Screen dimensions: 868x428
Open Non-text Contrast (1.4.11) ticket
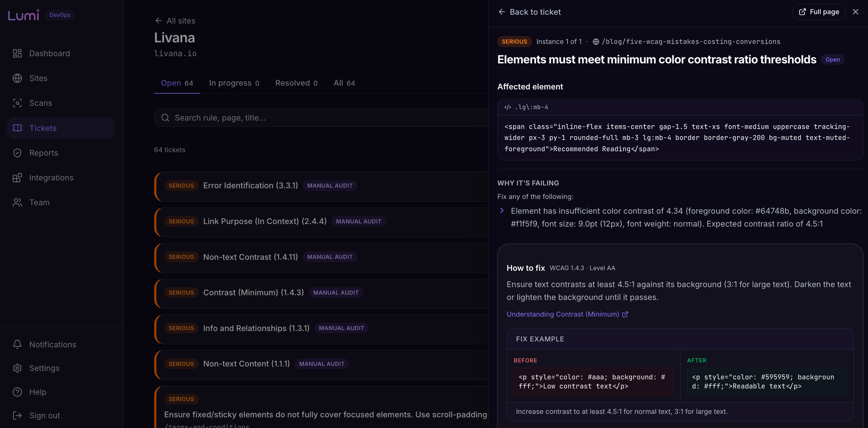pyautogui.click(x=322, y=258)
